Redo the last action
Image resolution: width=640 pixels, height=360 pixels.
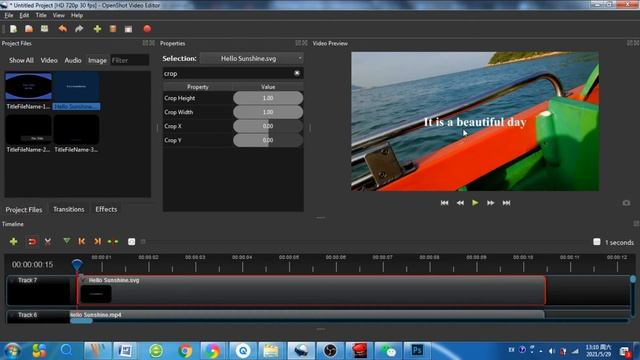click(79, 29)
